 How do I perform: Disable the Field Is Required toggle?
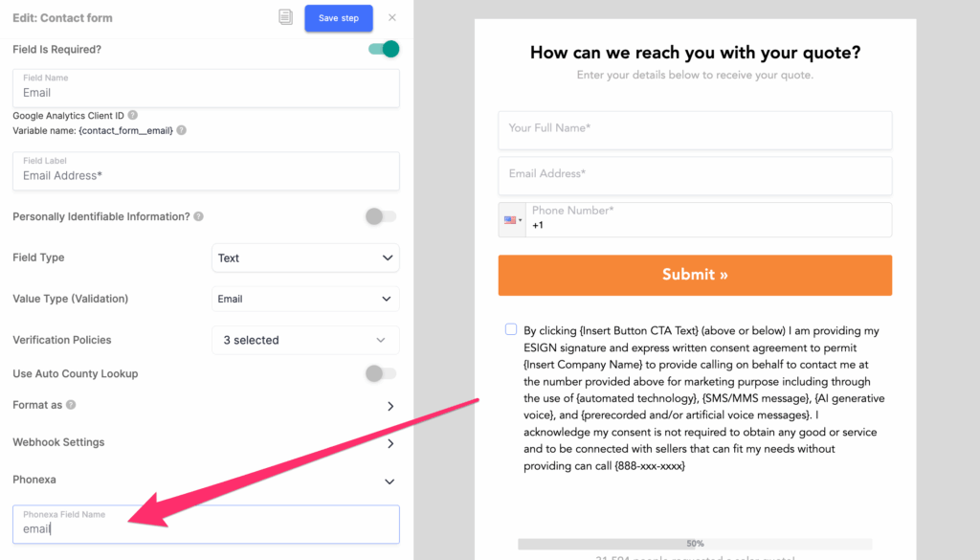point(382,48)
